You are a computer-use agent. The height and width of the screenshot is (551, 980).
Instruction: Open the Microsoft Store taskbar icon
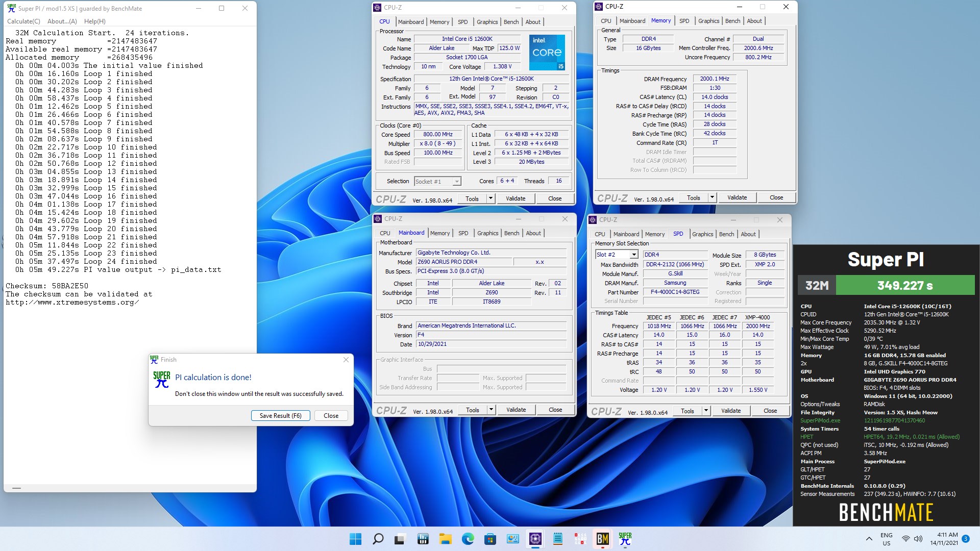(490, 539)
